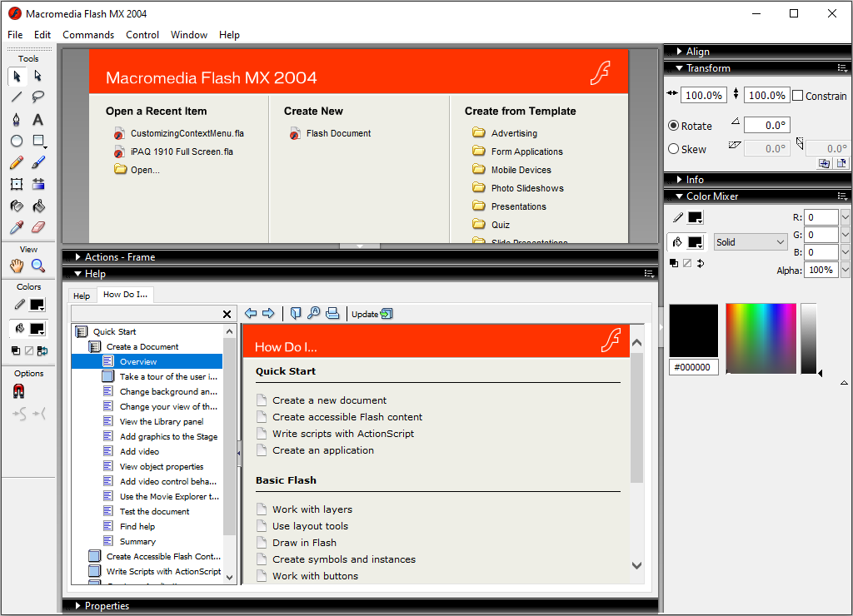Viewport: 853px width, 616px height.
Task: Click the rainbow color picker field
Action: [761, 338]
